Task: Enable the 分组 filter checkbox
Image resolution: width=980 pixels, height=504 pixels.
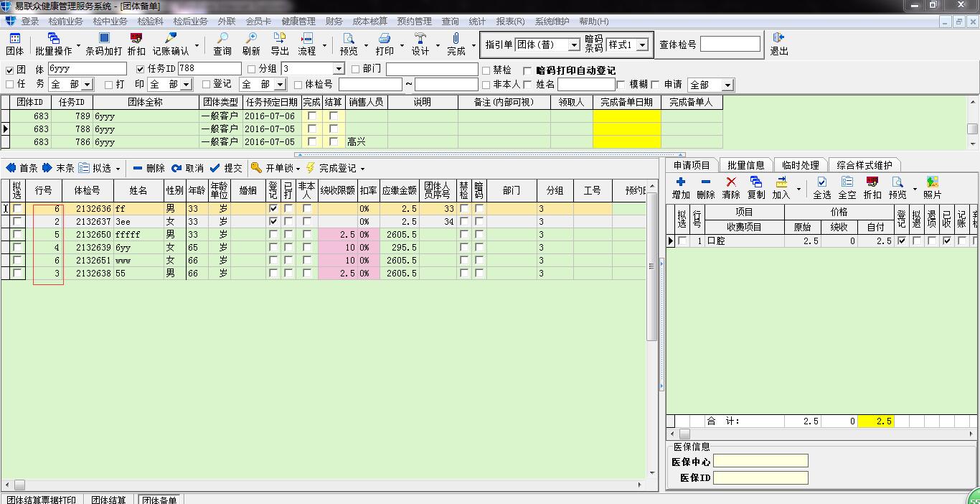Action: click(x=251, y=70)
